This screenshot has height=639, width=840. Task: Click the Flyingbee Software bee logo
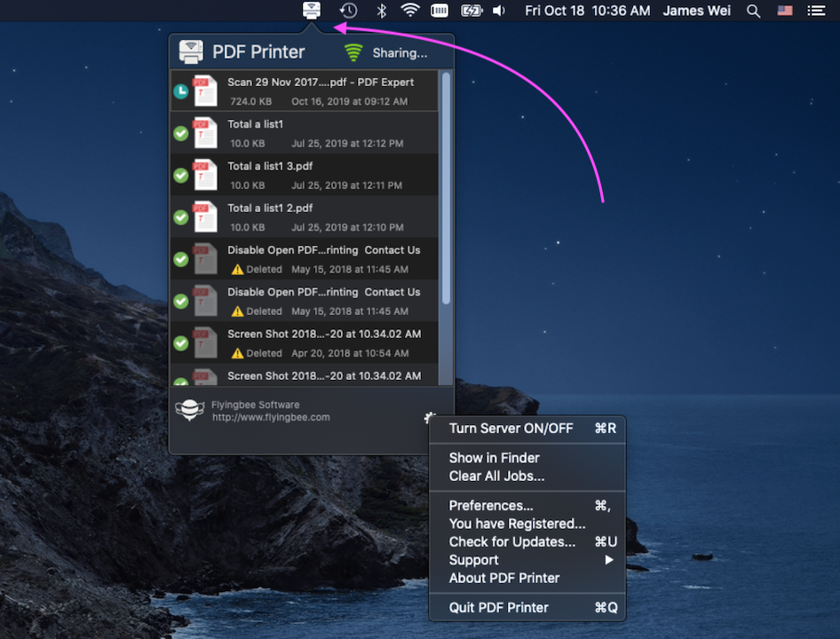[190, 410]
